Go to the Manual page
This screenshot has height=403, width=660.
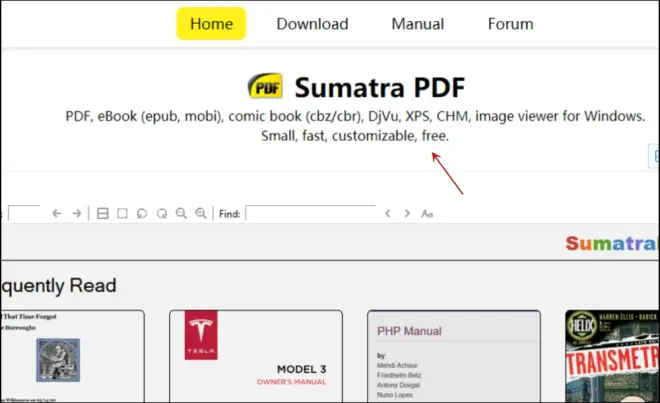[x=418, y=24]
